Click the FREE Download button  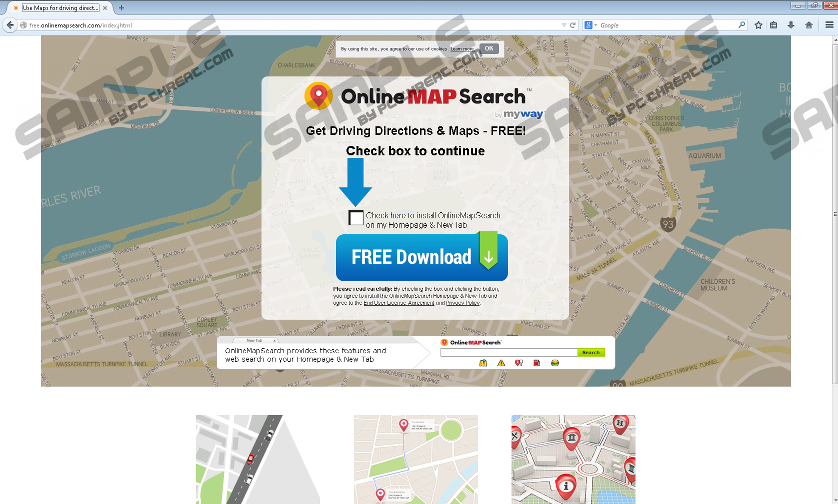[x=421, y=257]
